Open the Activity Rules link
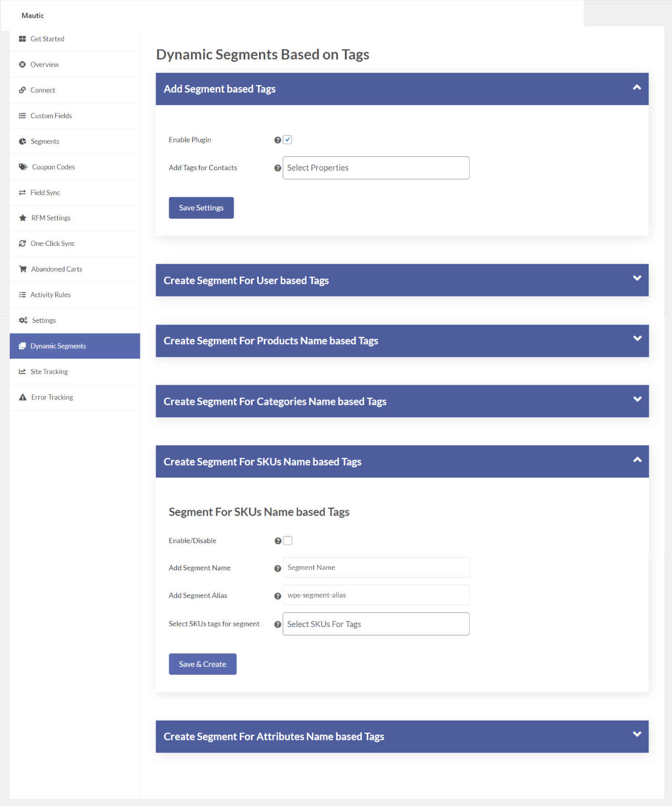This screenshot has width=672, height=806. [x=75, y=295]
